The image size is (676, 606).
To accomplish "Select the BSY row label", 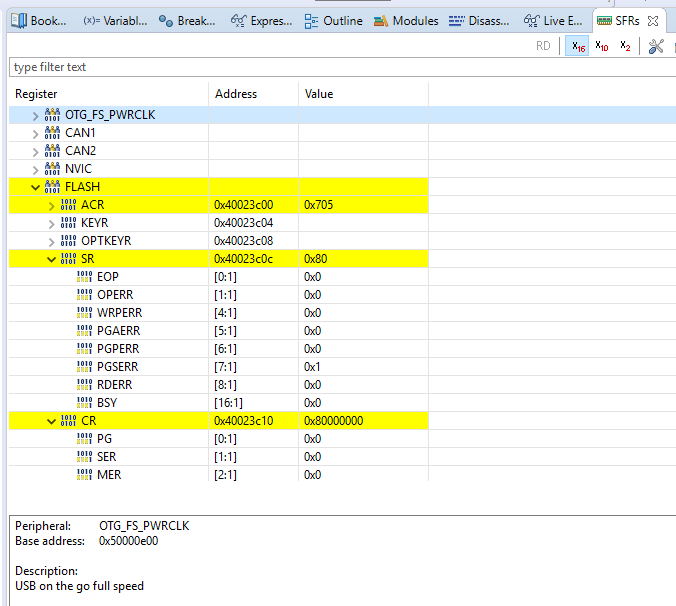I will 107,403.
